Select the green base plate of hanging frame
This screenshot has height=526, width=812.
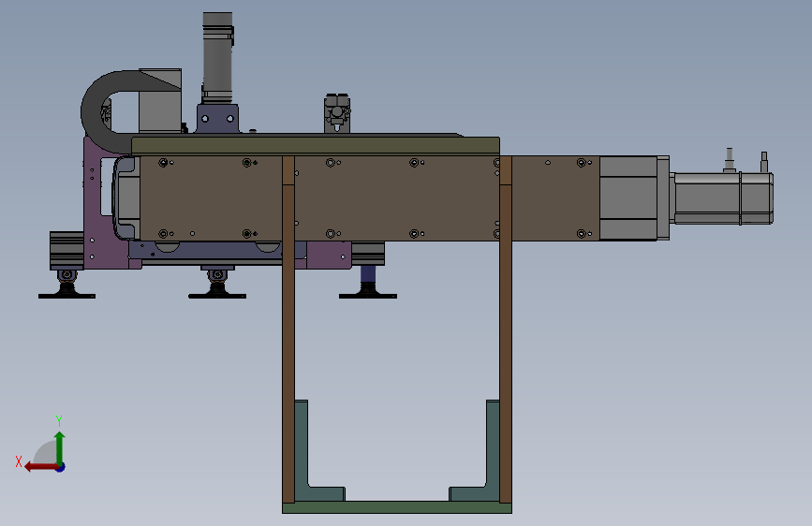tap(397, 507)
